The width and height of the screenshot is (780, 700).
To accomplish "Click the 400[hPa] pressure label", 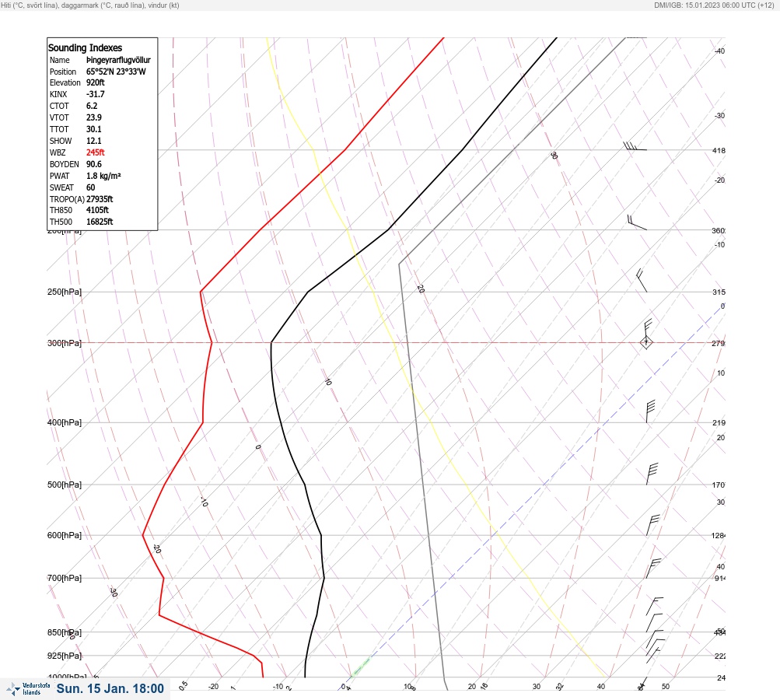I will click(x=65, y=422).
